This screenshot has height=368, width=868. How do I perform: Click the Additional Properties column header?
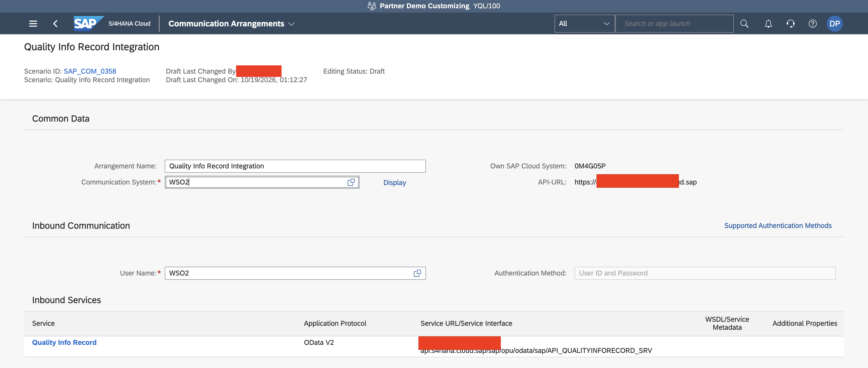(x=805, y=324)
